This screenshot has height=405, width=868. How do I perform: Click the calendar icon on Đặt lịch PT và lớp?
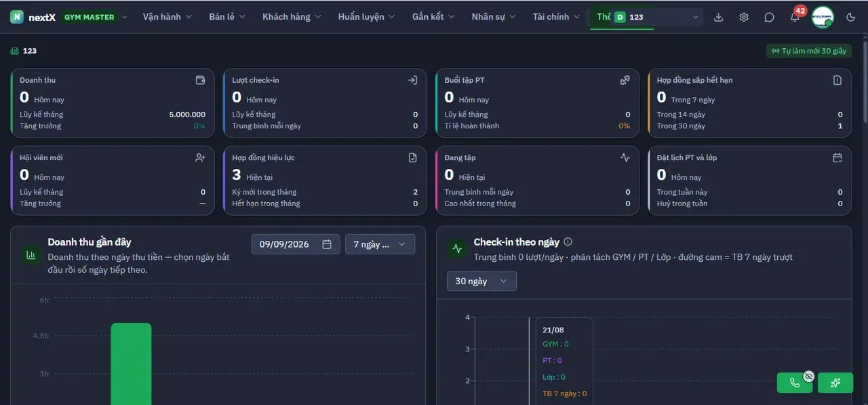click(x=837, y=157)
